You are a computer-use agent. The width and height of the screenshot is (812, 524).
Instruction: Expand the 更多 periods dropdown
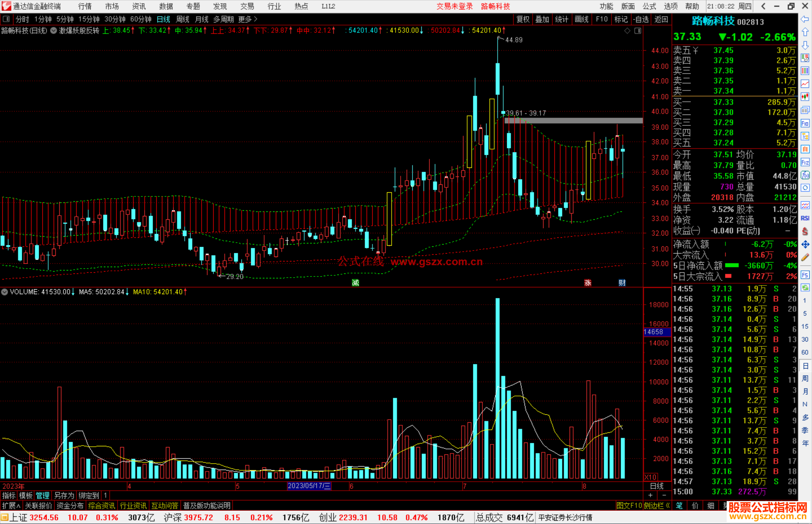248,19
